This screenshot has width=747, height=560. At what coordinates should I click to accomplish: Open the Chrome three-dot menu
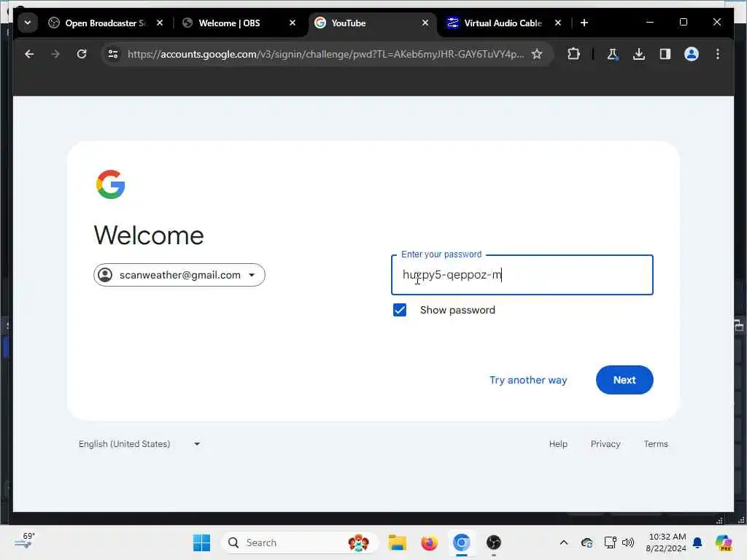718,54
